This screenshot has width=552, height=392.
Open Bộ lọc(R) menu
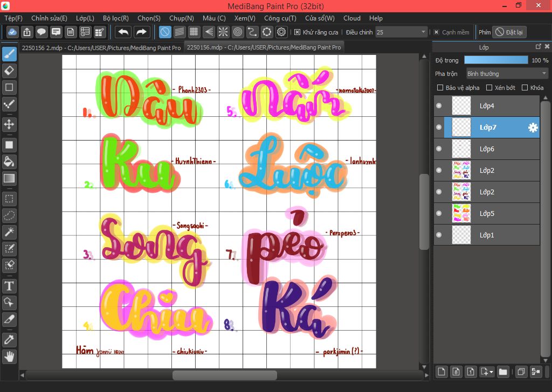tap(116, 18)
